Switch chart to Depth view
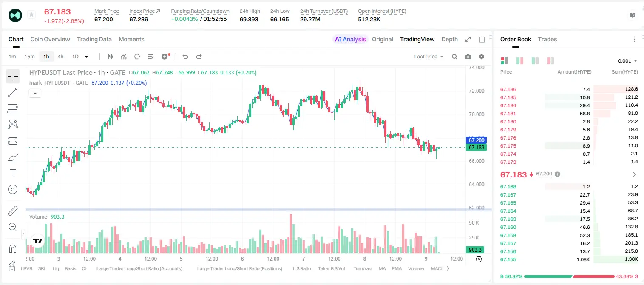Screen dimensions: 644x285 pyautogui.click(x=449, y=39)
